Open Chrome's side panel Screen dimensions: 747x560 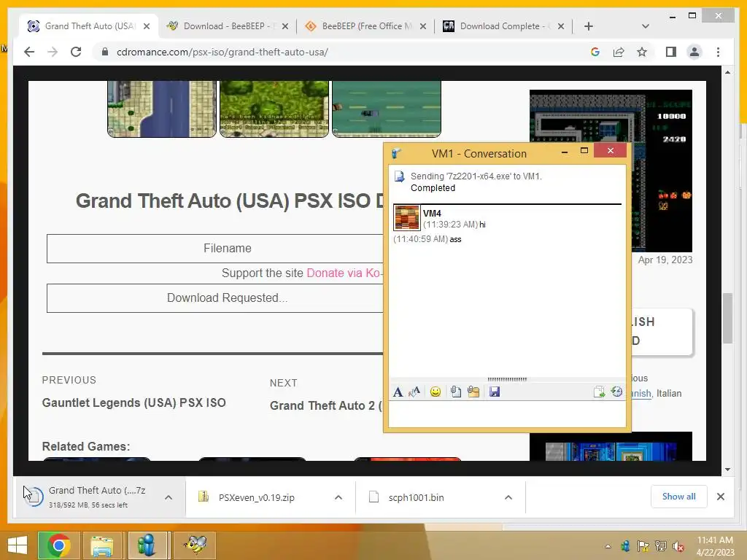[671, 52]
